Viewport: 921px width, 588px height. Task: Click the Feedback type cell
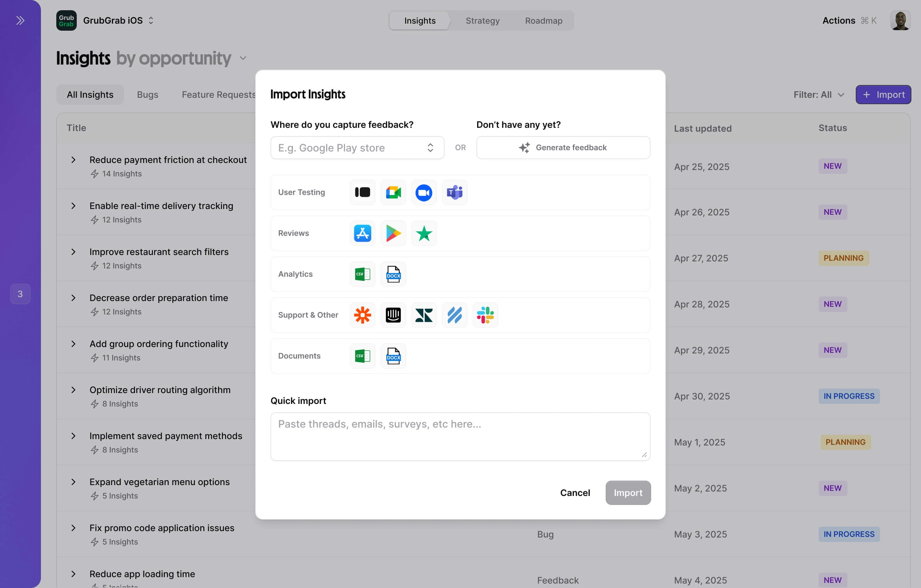click(x=558, y=580)
